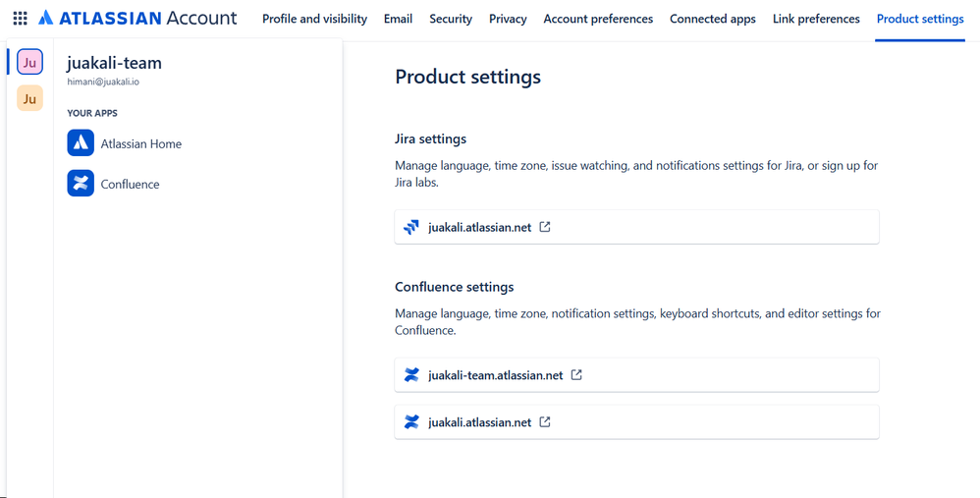Click the Account text in the header
This screenshot has height=498, width=980.
tap(202, 18)
